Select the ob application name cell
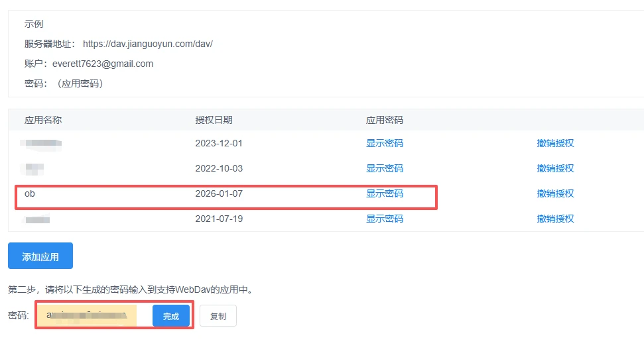Screen dimensions: 644x363 point(29,193)
